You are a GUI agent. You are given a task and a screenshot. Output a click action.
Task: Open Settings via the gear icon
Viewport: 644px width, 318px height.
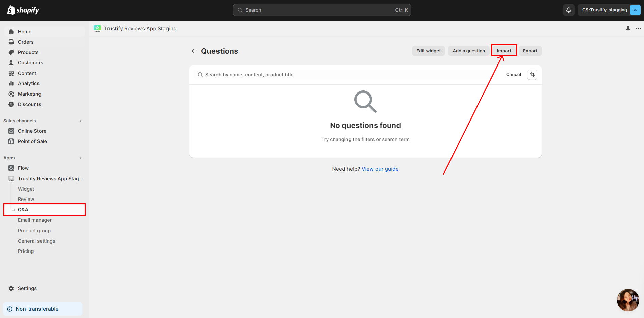click(x=11, y=288)
